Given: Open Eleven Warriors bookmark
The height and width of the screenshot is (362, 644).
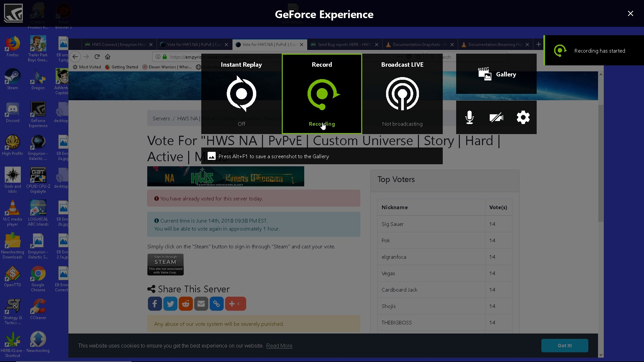Looking at the screenshot, I should [x=167, y=67].
